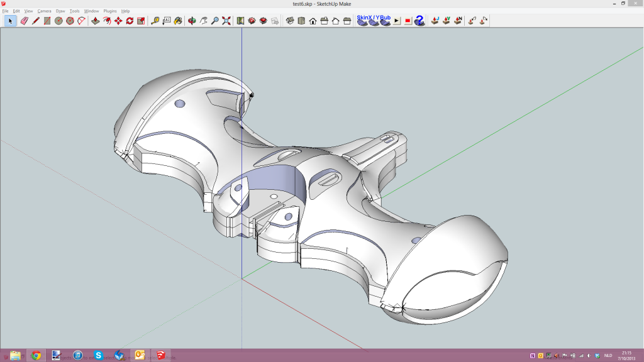
Task: Open the blue question mark help
Action: tap(419, 21)
